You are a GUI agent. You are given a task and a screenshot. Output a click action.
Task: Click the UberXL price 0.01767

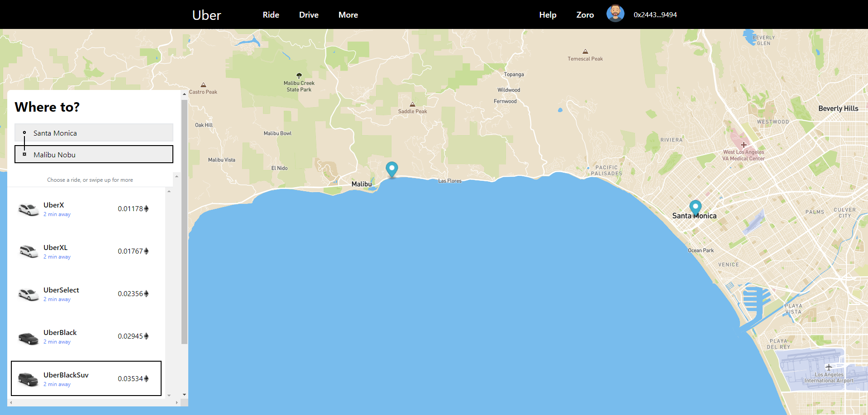pyautogui.click(x=130, y=251)
